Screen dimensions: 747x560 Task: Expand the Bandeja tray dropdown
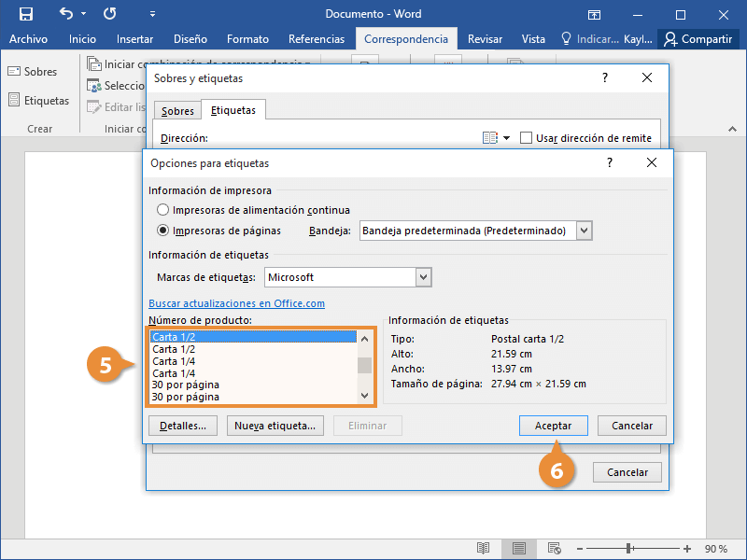click(x=585, y=231)
